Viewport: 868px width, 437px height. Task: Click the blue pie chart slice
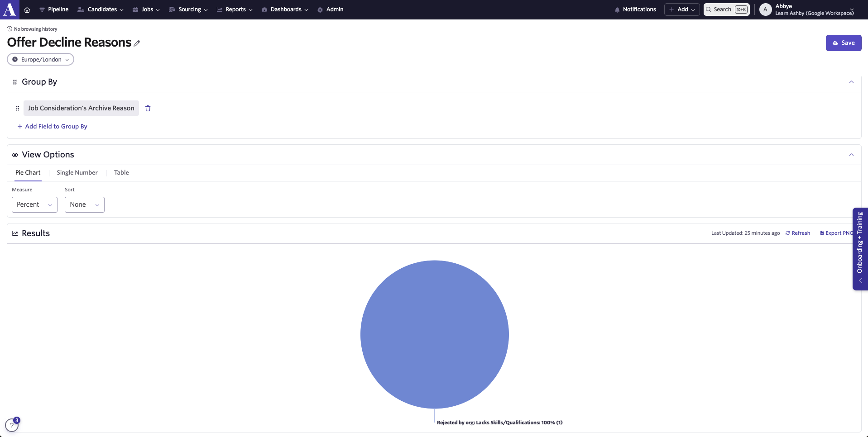pyautogui.click(x=435, y=334)
